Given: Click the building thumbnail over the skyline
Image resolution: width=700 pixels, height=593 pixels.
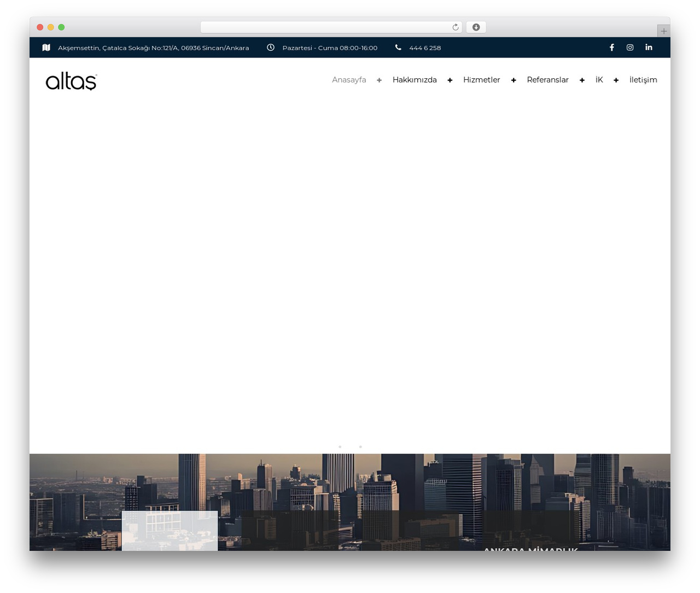Looking at the screenshot, I should (170, 531).
